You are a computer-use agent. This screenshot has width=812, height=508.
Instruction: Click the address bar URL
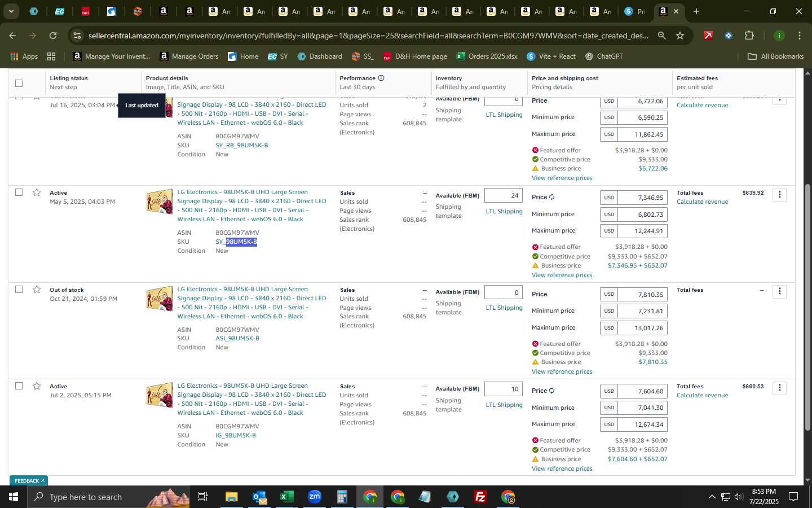(368, 36)
